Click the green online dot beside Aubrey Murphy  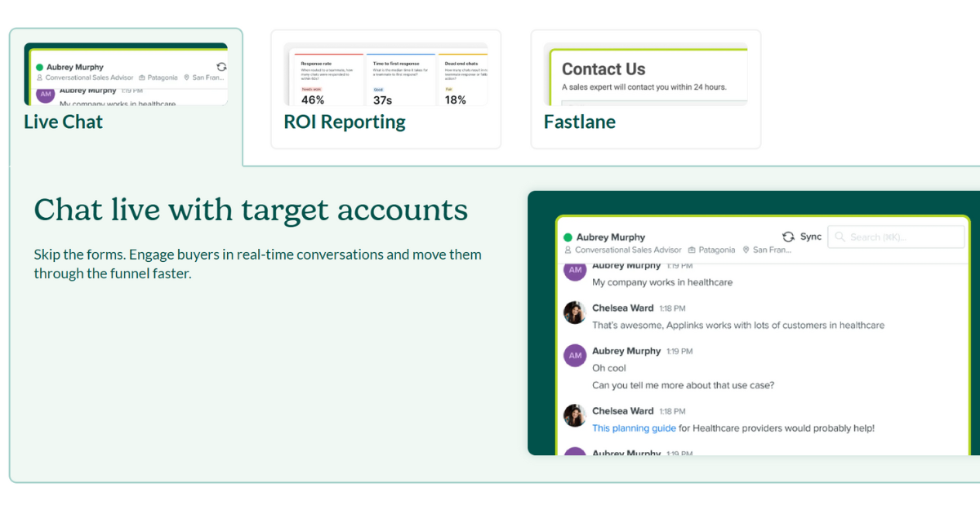[568, 237]
